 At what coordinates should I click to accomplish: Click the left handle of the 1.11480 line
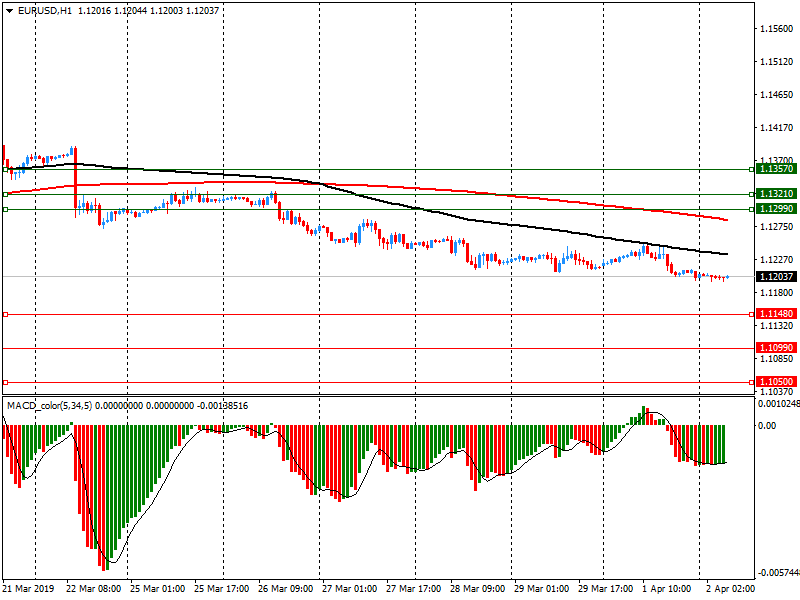[6, 314]
